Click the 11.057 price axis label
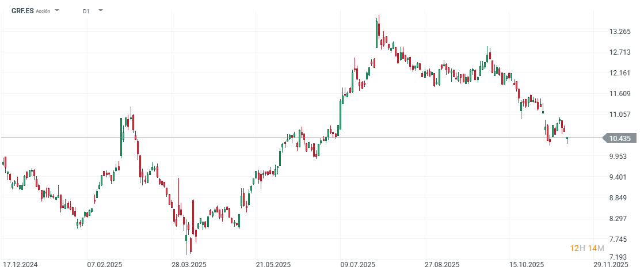 pos(620,115)
